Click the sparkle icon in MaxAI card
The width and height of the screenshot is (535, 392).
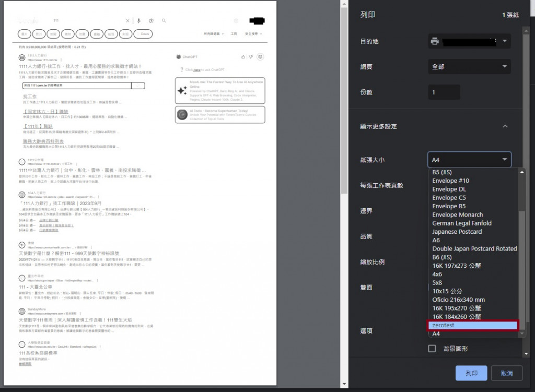(182, 90)
